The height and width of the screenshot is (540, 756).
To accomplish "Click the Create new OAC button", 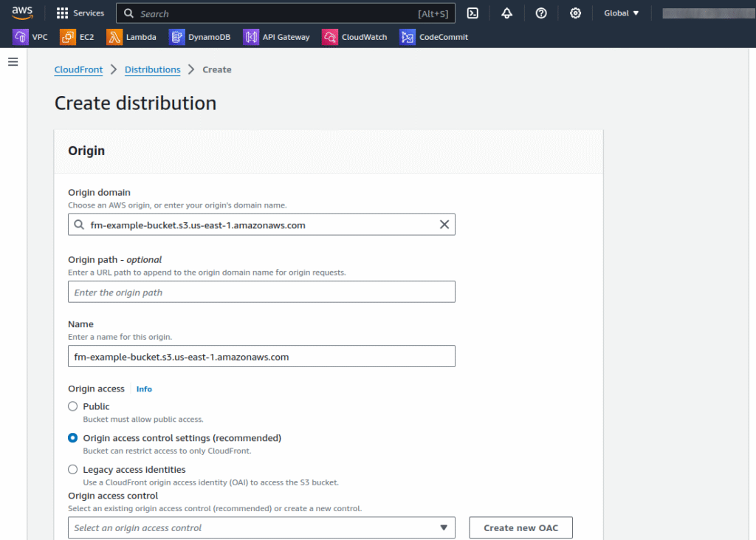I will [520, 527].
